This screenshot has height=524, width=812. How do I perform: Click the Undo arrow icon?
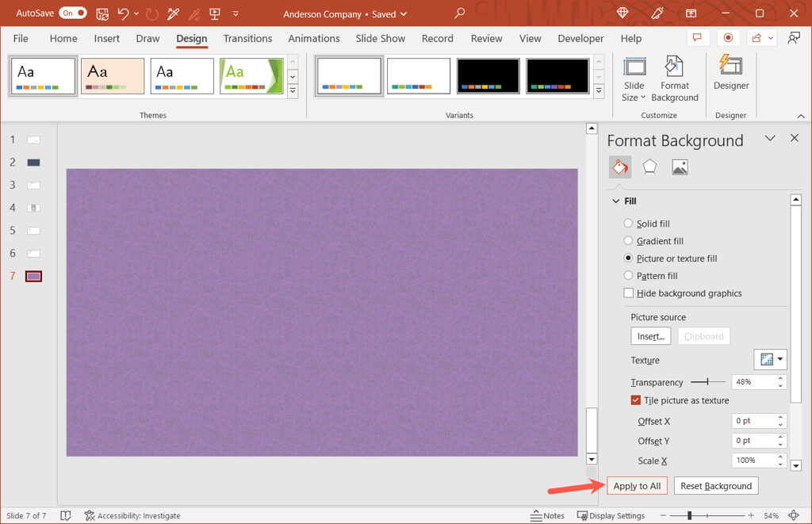coord(123,13)
